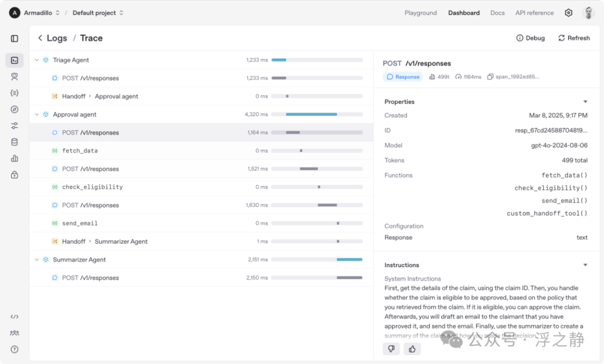
Task: Select the Usage bar-chart icon in sidebar
Action: click(x=14, y=158)
